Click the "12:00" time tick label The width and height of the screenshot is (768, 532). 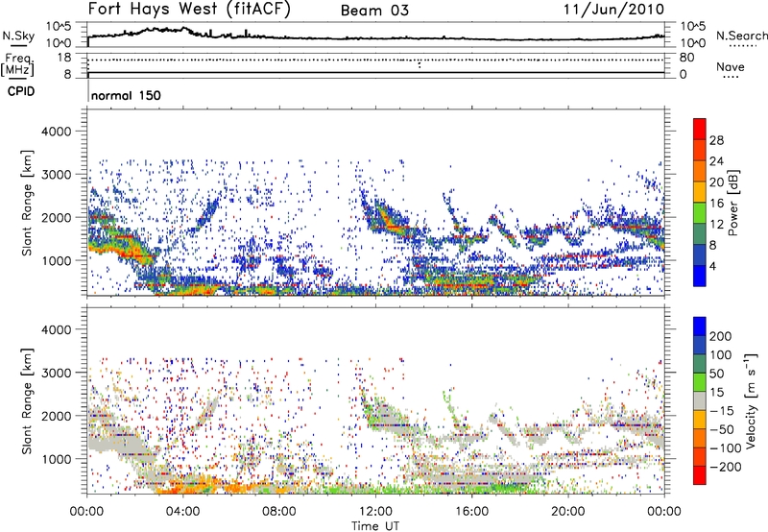pos(375,512)
